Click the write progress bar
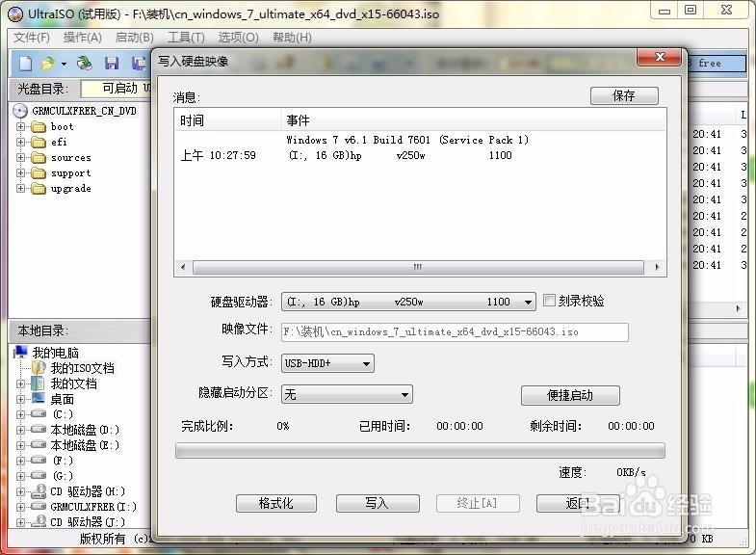The height and width of the screenshot is (555, 756). coord(420,450)
